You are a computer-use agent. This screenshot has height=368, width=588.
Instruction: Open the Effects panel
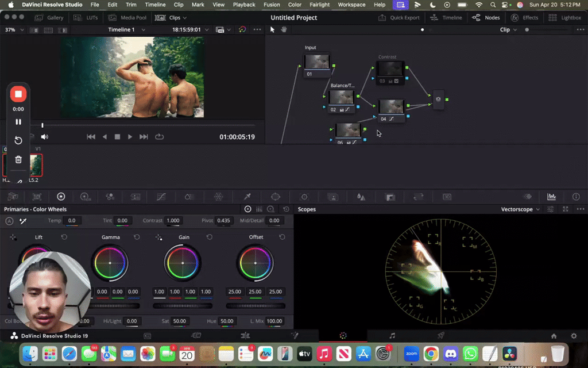tap(524, 17)
